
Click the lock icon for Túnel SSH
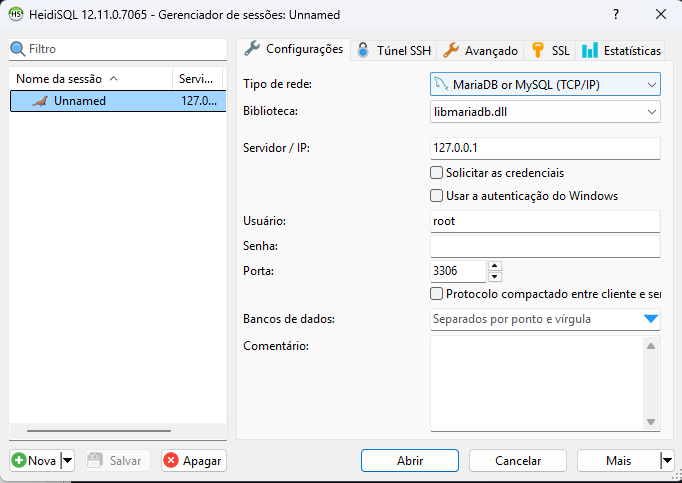click(362, 50)
